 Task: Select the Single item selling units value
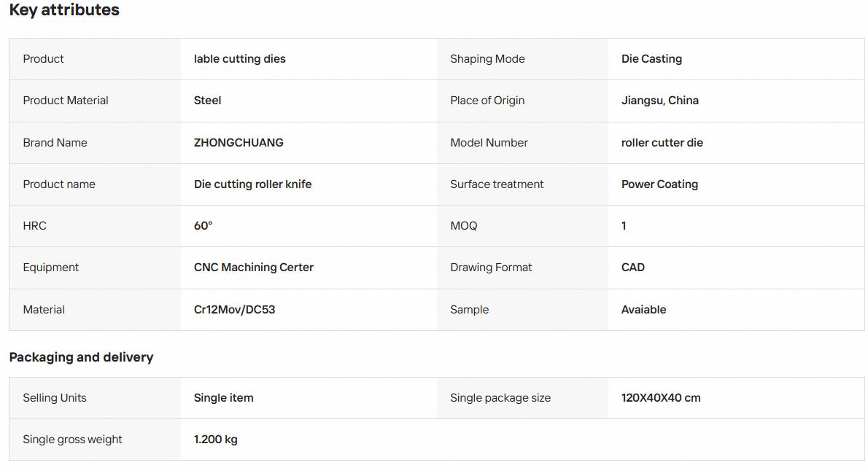[x=224, y=397]
